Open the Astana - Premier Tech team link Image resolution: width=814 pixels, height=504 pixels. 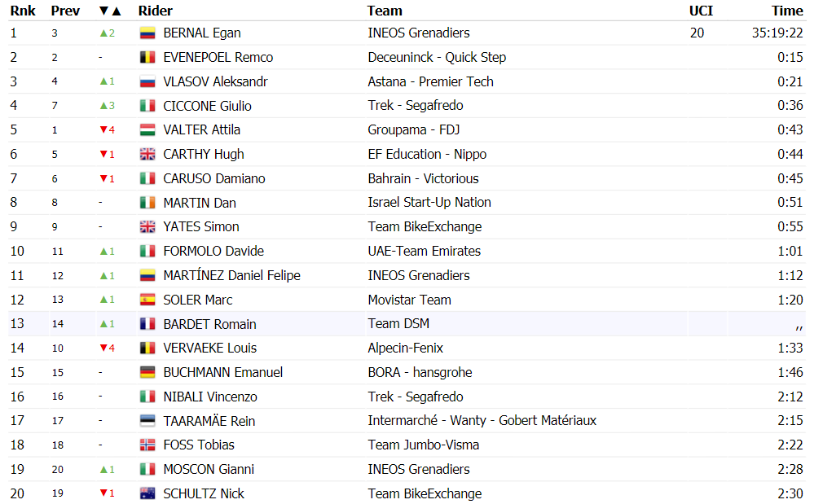click(430, 81)
